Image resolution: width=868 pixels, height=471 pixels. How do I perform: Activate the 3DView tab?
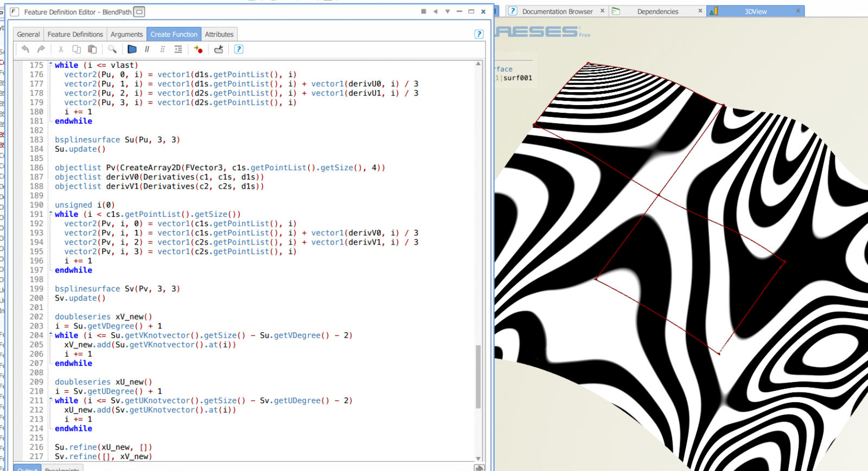click(755, 11)
